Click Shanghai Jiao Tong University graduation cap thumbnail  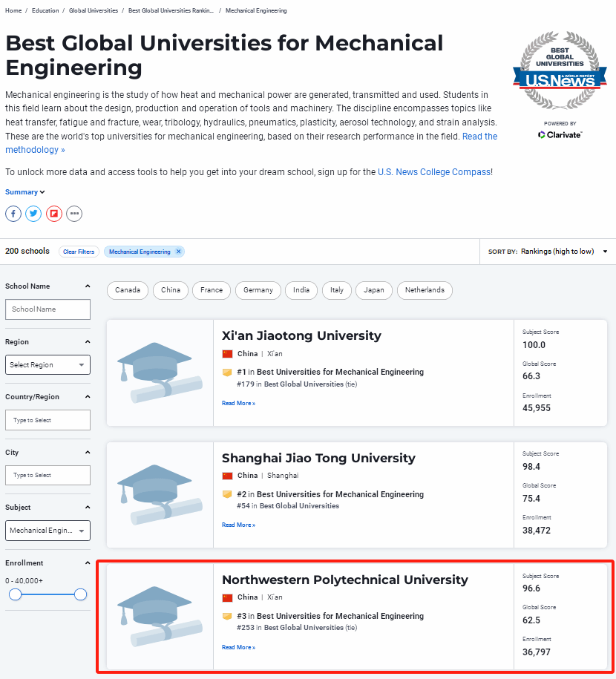(x=160, y=495)
